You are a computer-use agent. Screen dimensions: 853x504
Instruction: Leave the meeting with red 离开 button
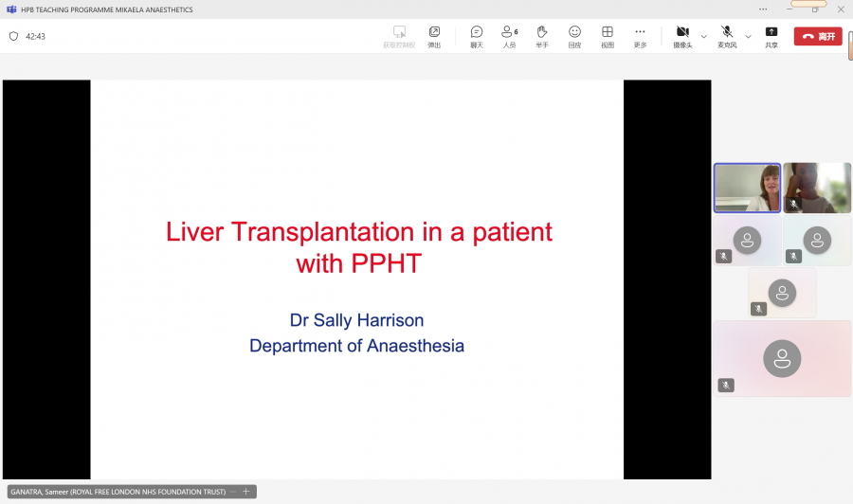818,36
